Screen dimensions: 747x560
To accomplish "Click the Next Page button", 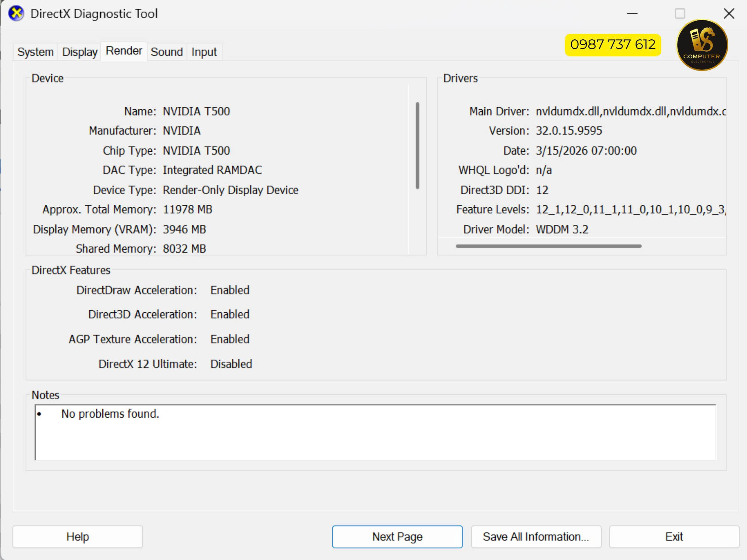I will (x=397, y=536).
